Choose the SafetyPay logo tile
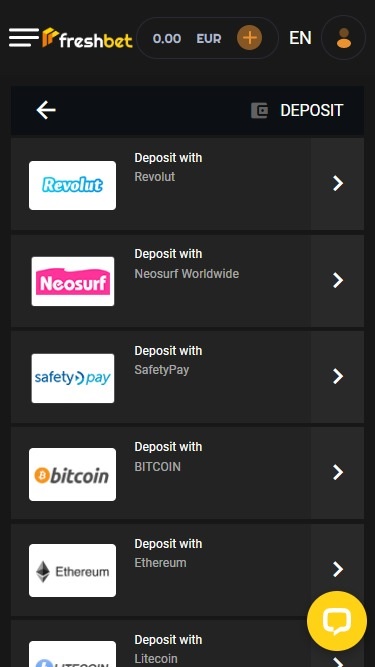 [x=73, y=378]
